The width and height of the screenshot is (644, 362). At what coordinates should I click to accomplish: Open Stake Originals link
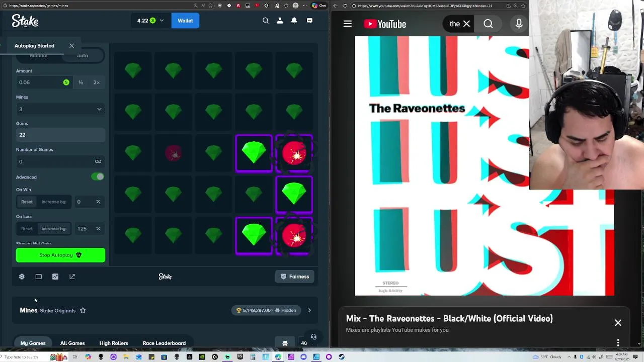click(58, 311)
